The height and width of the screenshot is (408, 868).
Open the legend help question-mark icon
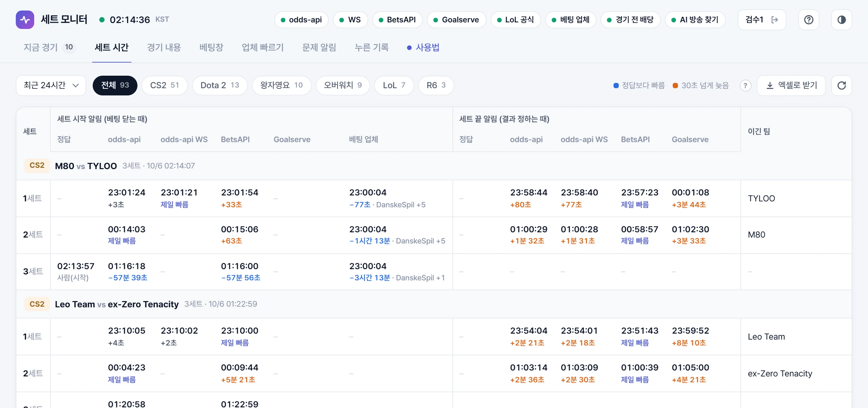point(745,85)
